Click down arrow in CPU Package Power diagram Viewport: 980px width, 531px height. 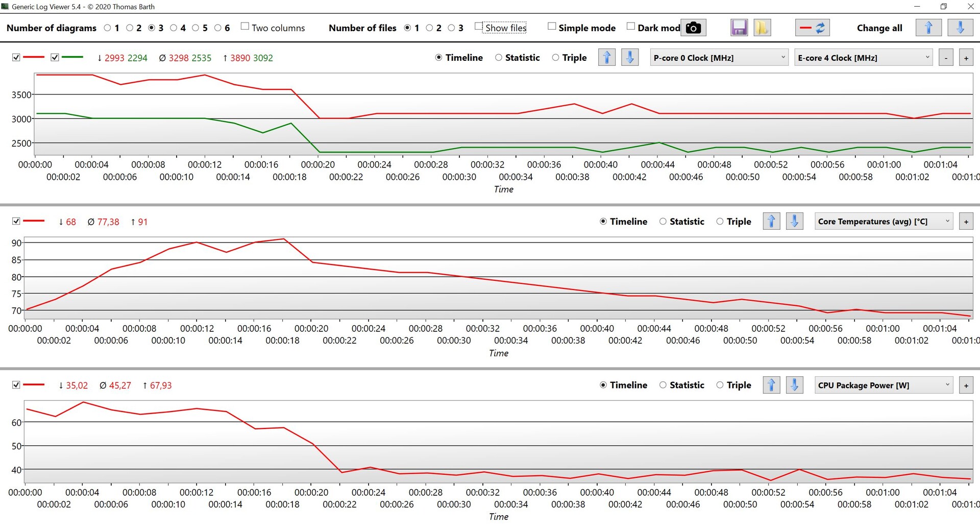point(794,385)
